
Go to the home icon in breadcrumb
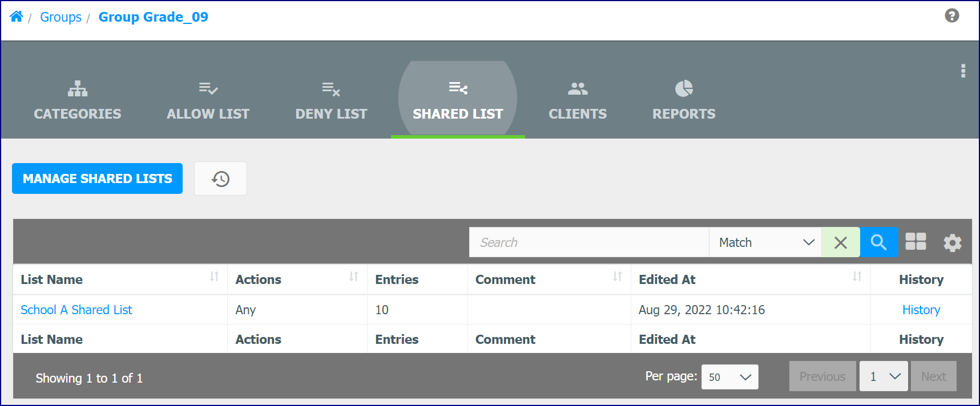pos(17,17)
